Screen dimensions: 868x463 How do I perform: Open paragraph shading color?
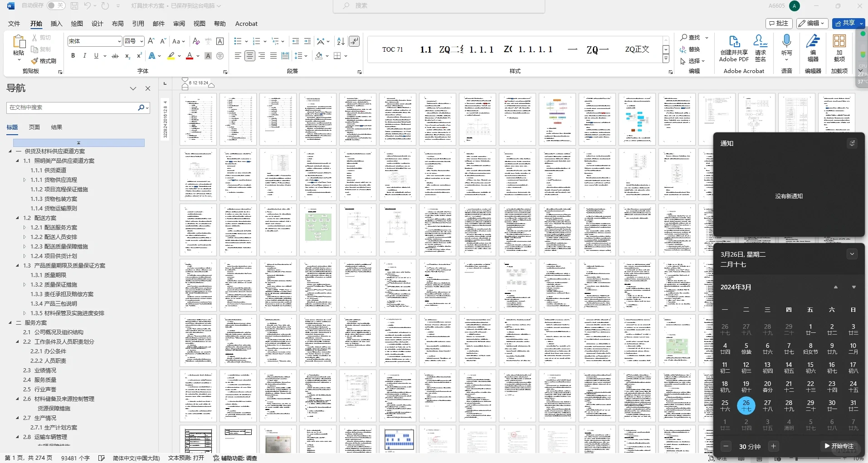point(319,56)
